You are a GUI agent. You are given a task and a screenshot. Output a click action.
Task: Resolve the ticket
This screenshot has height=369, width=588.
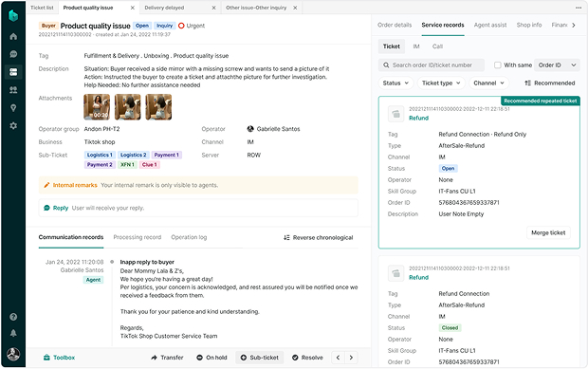click(x=307, y=358)
